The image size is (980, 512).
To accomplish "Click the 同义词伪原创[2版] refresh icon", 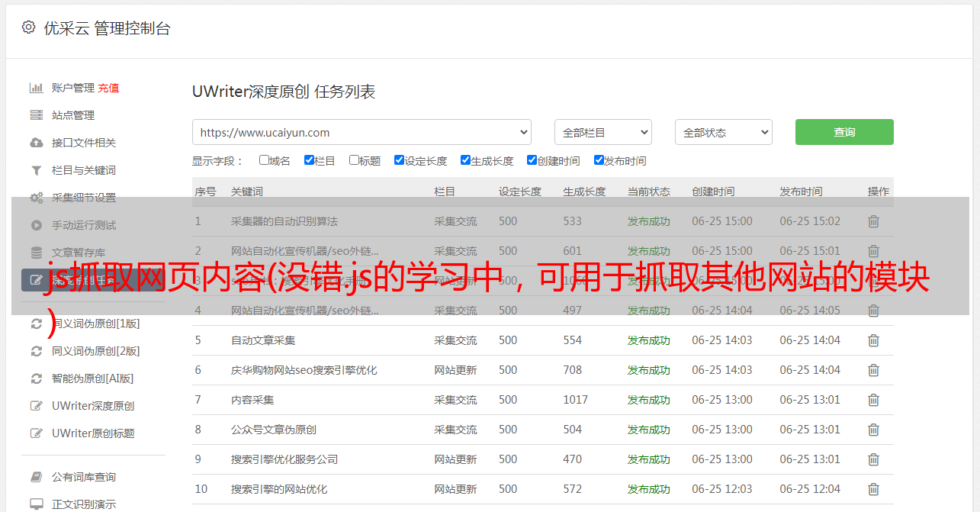I will pos(36,351).
